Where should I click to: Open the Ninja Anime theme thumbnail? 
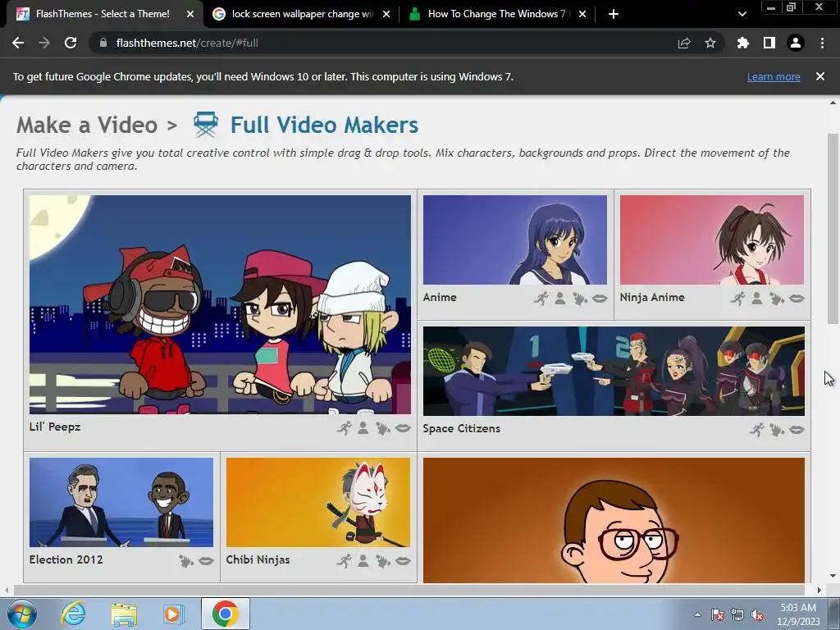[712, 240]
